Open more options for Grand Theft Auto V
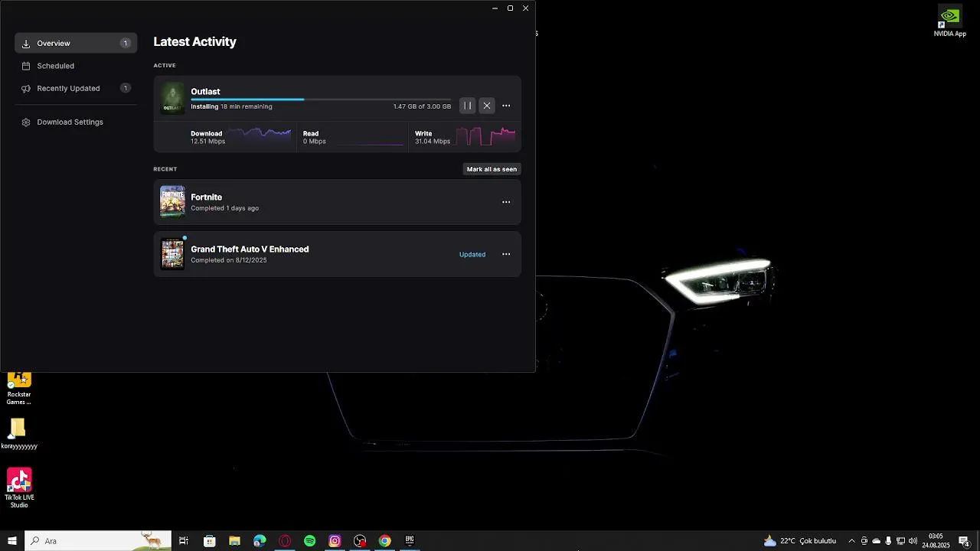This screenshot has width=980, height=551. coord(506,254)
